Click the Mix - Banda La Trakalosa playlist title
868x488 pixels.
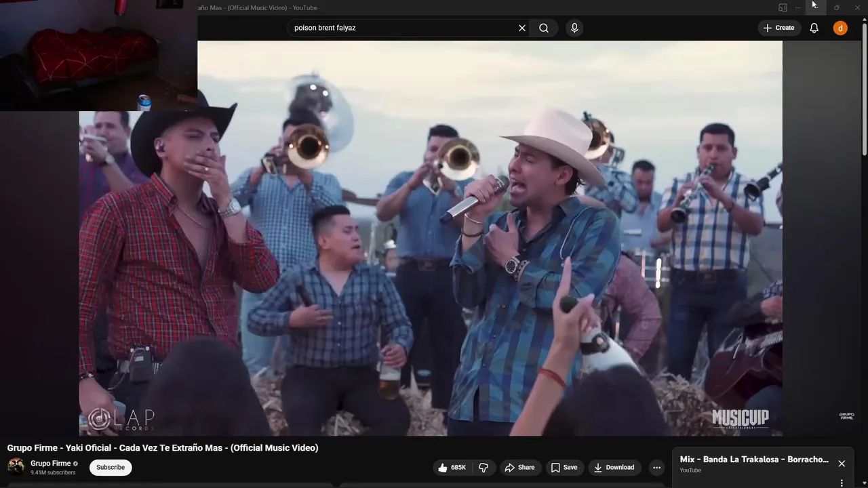754,460
